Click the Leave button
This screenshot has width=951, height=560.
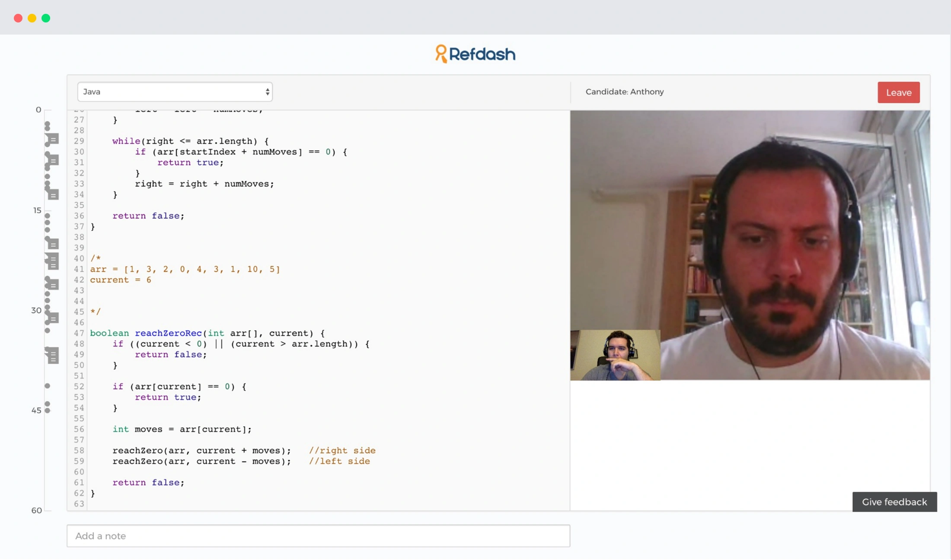tap(899, 92)
